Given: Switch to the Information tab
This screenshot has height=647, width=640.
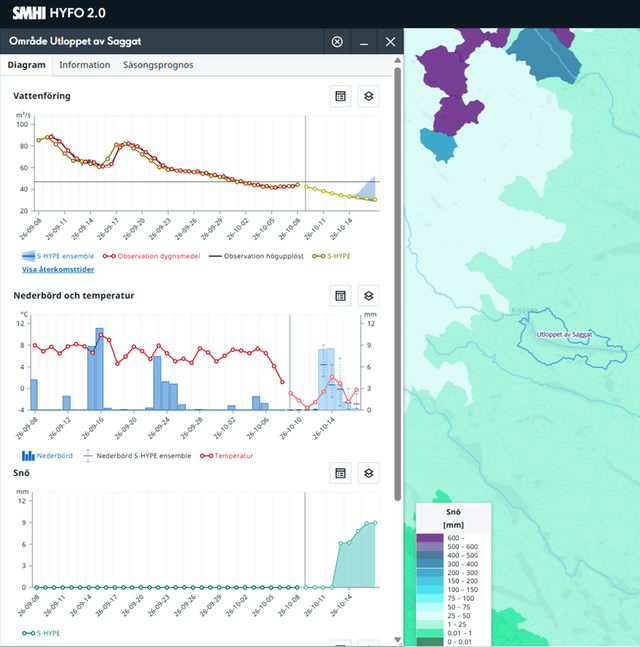Looking at the screenshot, I should coord(85,65).
